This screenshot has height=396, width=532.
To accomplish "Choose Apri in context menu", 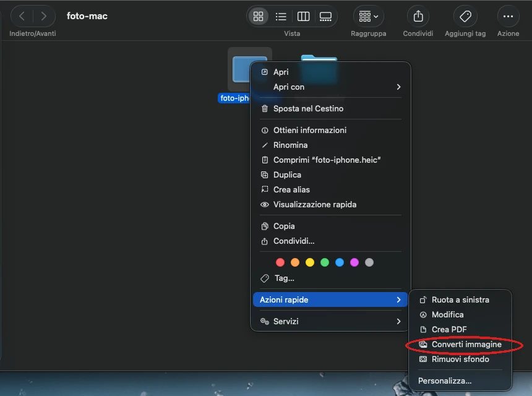I will [x=330, y=72].
